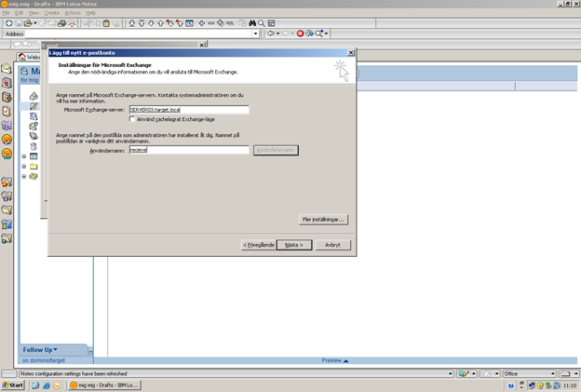Click the magnifying glass icon in toolbar
Screen dimensions: 581x392
tap(262, 23)
